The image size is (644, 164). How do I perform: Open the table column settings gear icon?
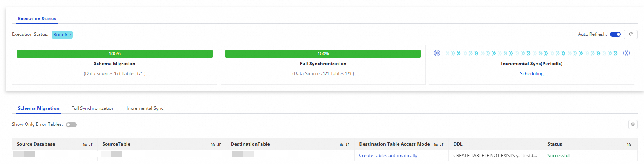pos(633,124)
